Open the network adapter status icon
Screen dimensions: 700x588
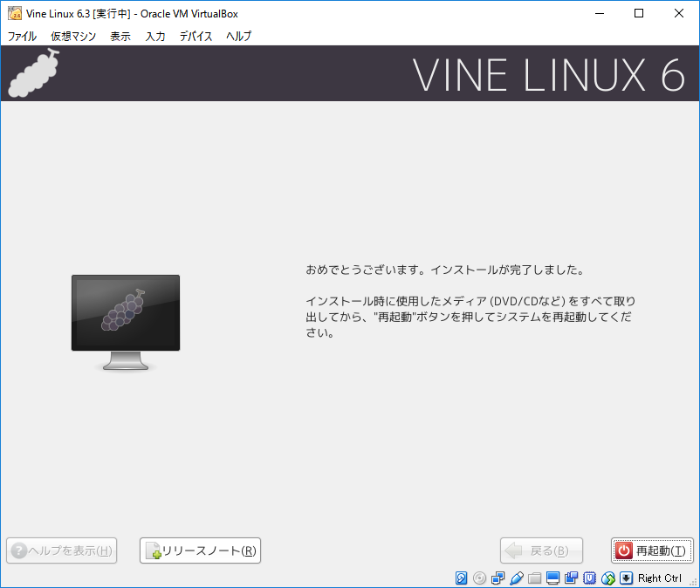coord(498,578)
